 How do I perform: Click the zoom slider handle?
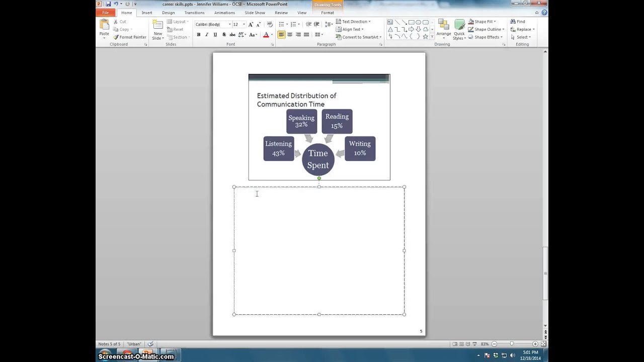pos(512,344)
